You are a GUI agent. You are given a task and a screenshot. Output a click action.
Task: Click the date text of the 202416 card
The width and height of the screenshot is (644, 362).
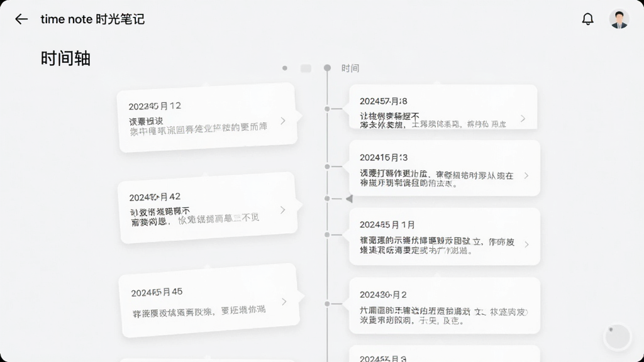tap(384, 158)
